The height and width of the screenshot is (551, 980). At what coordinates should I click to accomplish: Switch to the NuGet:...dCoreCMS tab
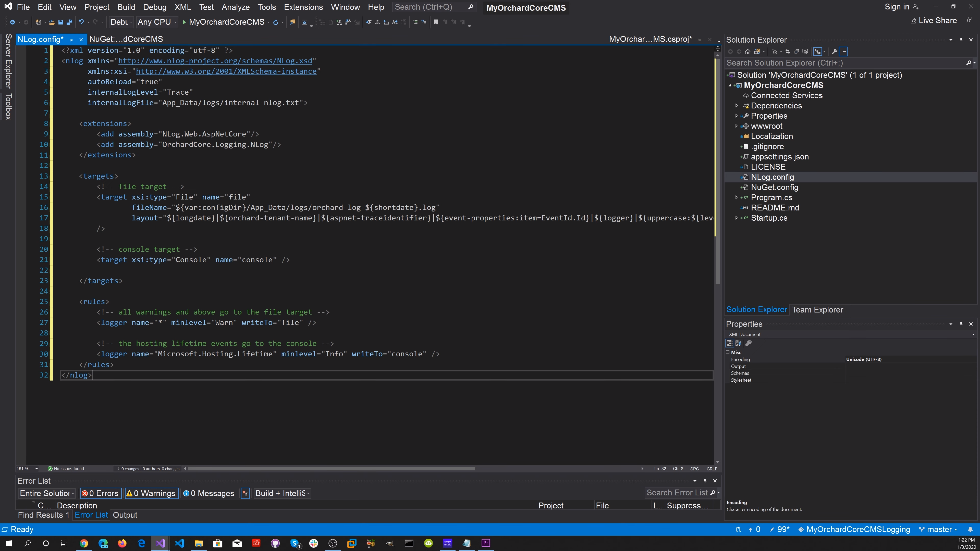126,39
